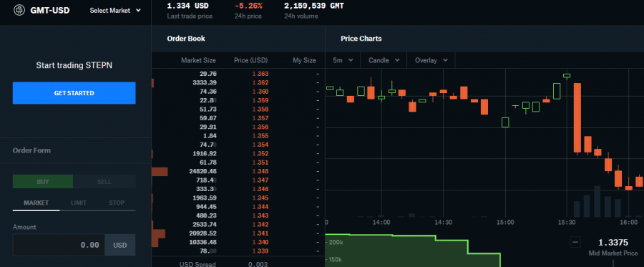Screen dimensions: 644x267
Task: Open the Select Market dropdown
Action: tap(115, 10)
